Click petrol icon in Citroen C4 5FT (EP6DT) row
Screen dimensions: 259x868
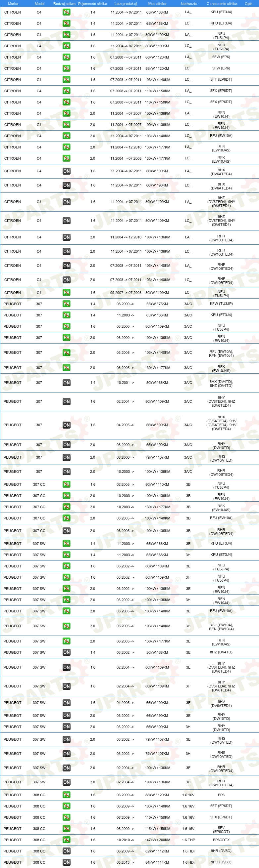67,80
